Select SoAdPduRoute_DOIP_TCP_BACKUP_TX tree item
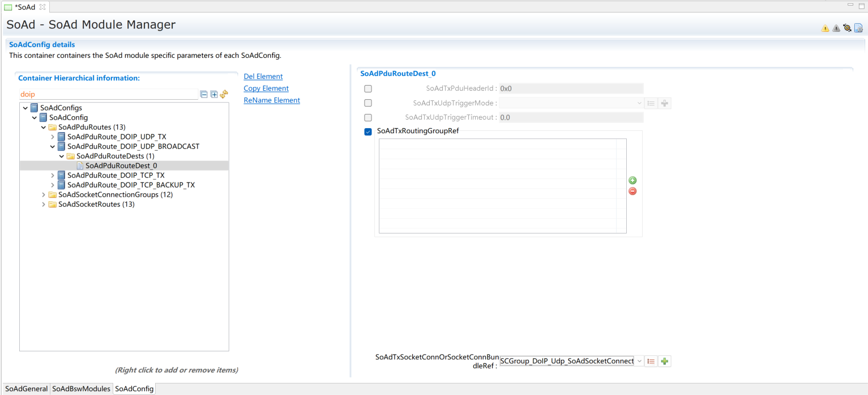This screenshot has width=868, height=395. (x=131, y=185)
